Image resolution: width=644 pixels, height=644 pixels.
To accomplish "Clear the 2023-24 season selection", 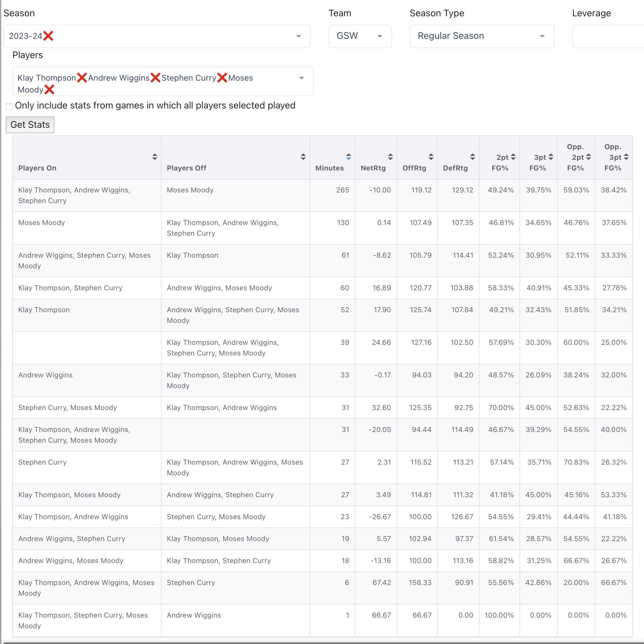I will click(48, 36).
